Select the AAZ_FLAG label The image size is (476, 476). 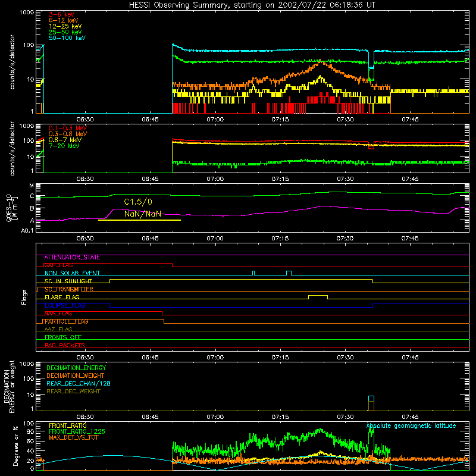[58, 330]
